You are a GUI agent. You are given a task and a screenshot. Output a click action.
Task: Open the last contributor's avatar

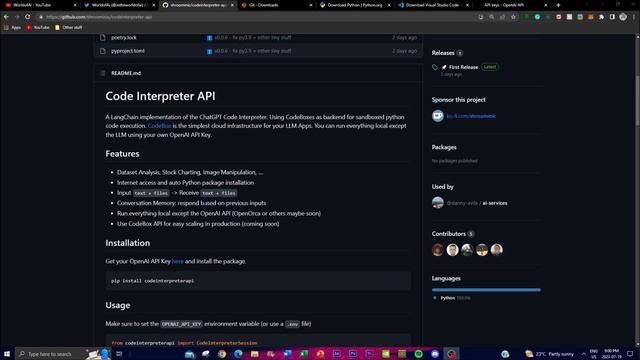click(x=496, y=250)
